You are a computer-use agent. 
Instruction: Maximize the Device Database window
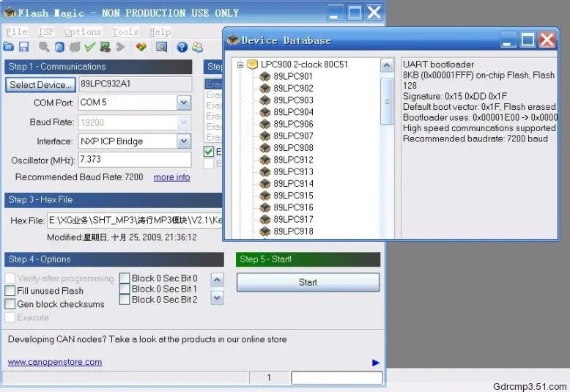pyautogui.click(x=528, y=40)
